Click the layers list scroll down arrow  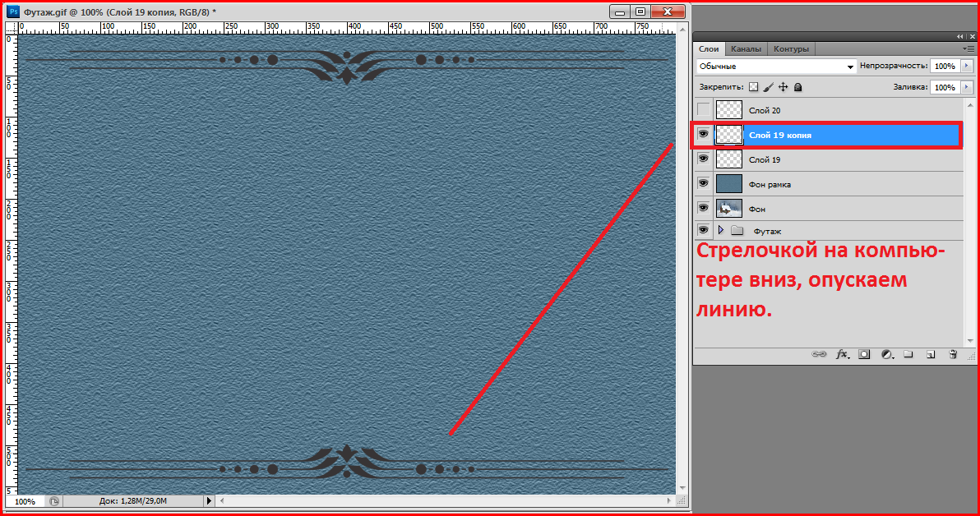pos(970,341)
